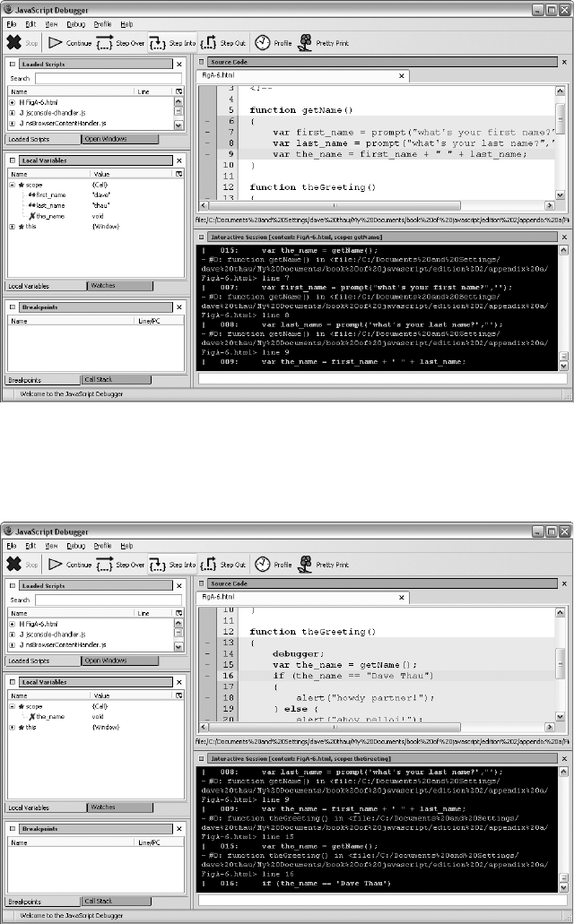Screen dimensions: 574x924
Task: Click Step Out in the getName-scope debugger window
Action: 223,43
